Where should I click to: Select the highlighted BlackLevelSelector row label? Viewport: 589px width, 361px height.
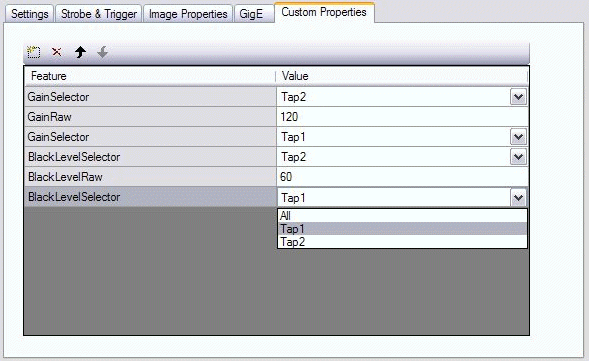pos(74,197)
